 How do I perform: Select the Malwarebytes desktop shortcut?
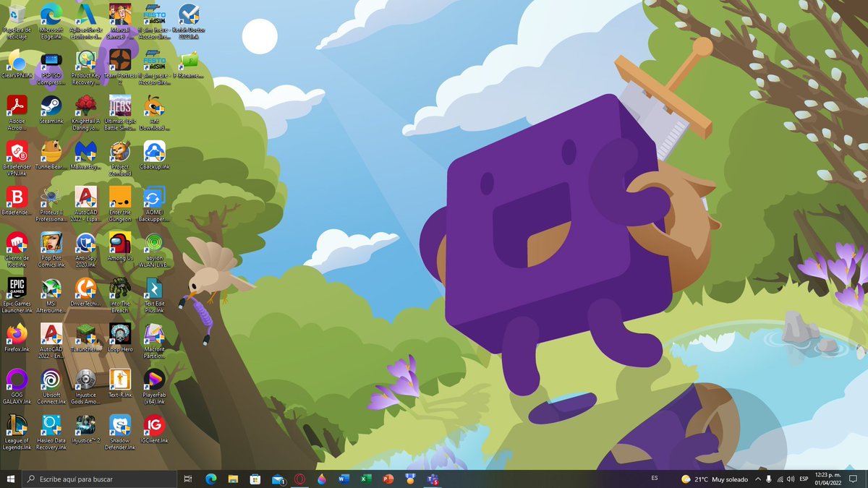[85, 156]
